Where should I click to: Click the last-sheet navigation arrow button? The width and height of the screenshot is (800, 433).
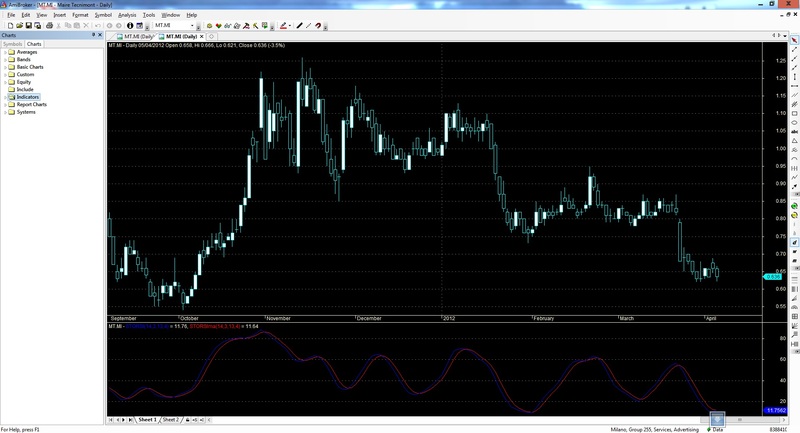pyautogui.click(x=131, y=420)
